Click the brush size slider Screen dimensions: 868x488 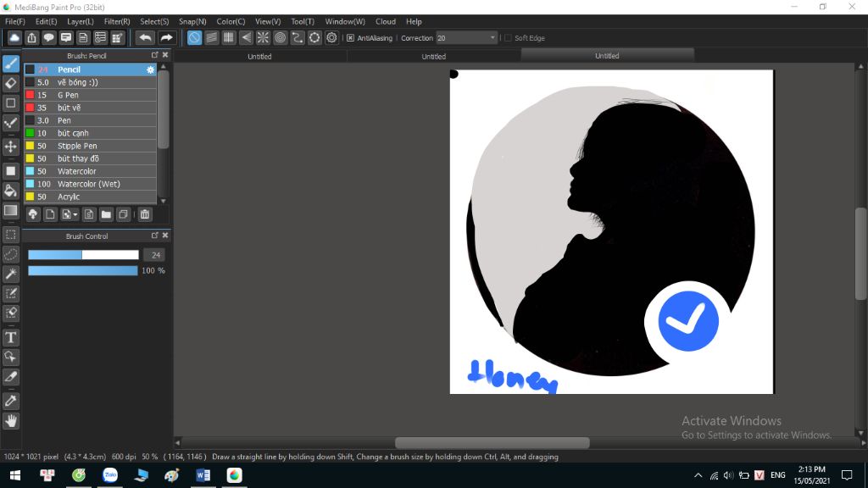pos(83,254)
